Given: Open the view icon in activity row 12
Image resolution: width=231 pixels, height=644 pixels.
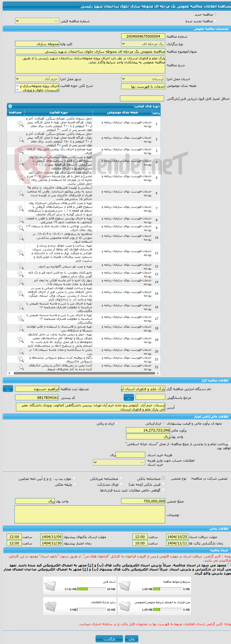Looking at the screenshot, I should [20, 266].
